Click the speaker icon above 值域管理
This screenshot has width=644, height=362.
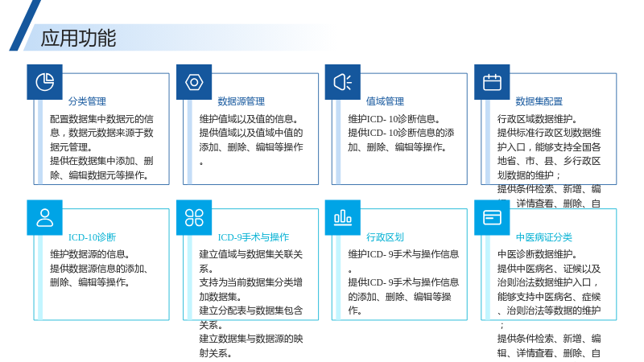tap(343, 82)
